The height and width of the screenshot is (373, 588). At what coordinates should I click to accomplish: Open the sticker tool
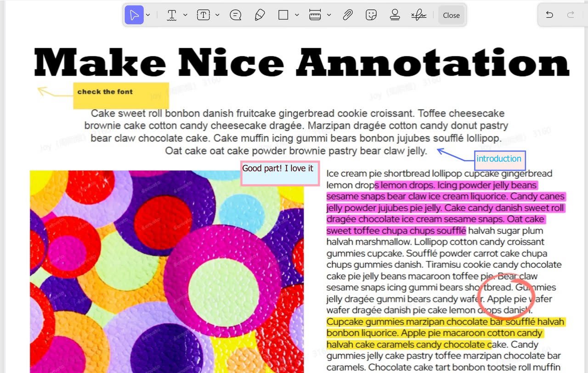(x=371, y=15)
